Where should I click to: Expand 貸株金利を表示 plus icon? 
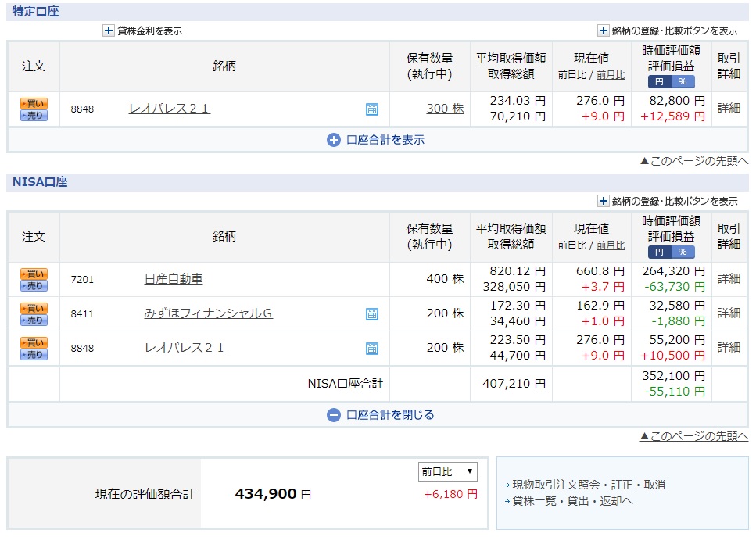(109, 30)
